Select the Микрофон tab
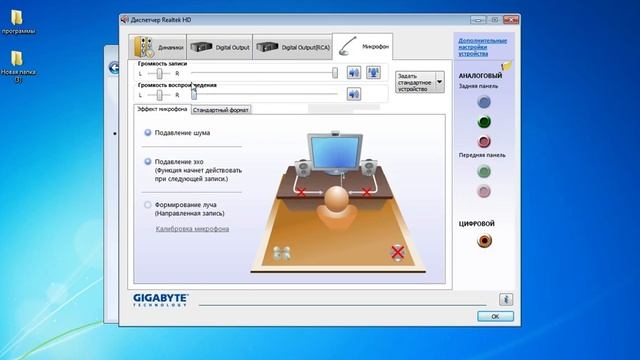Image resolution: width=640 pixels, height=360 pixels. (362, 47)
